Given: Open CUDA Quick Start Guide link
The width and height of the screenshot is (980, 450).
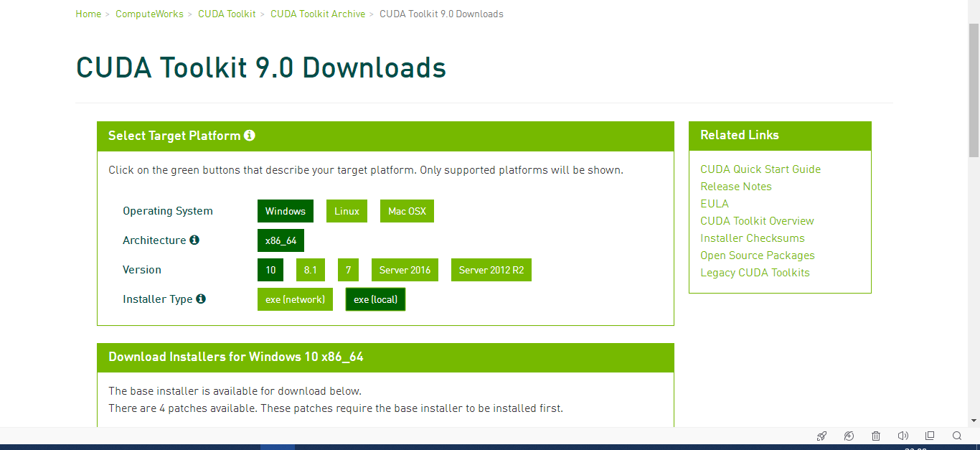Looking at the screenshot, I should [760, 169].
